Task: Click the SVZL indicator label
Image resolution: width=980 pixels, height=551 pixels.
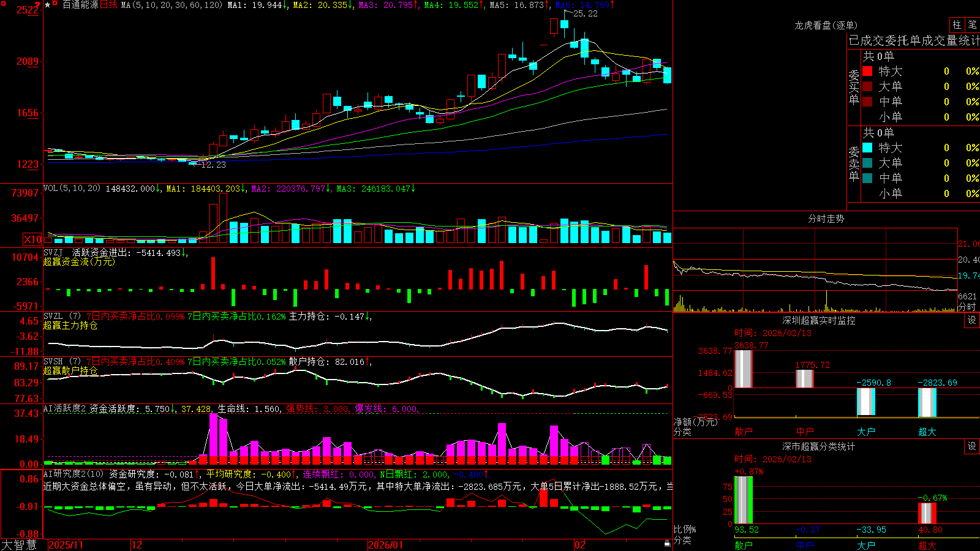Action: tap(53, 316)
